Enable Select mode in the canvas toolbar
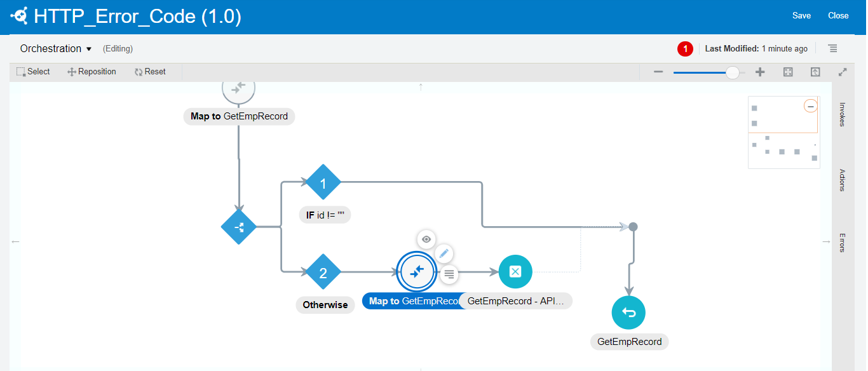868x371 pixels. coord(32,71)
